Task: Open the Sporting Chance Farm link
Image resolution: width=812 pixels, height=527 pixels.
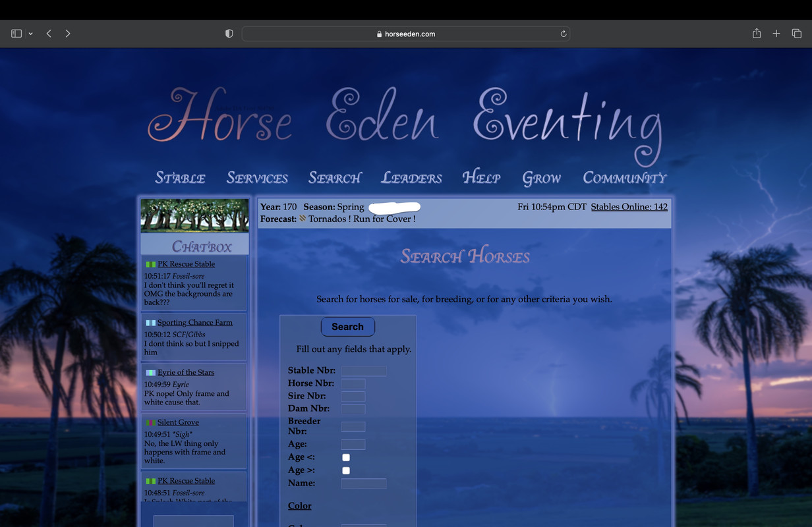Action: [x=194, y=323]
